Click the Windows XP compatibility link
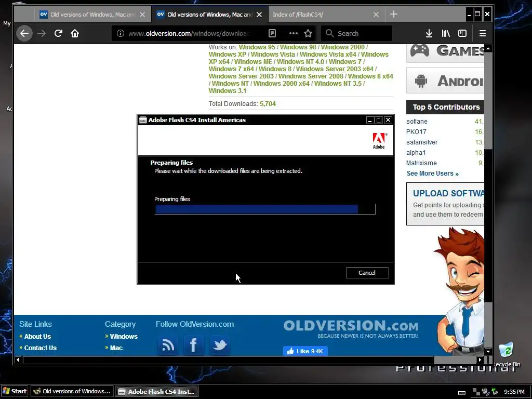The width and height of the screenshot is (532, 399). pos(228,54)
